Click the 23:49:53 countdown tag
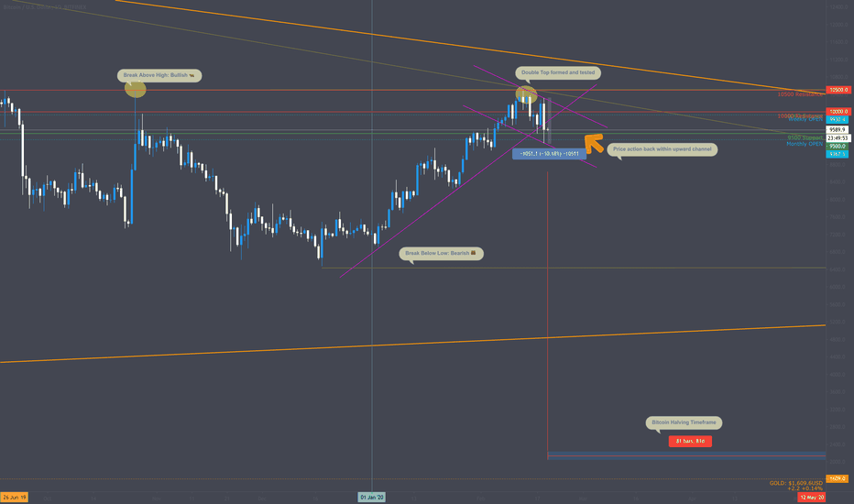The image size is (854, 504). 838,138
